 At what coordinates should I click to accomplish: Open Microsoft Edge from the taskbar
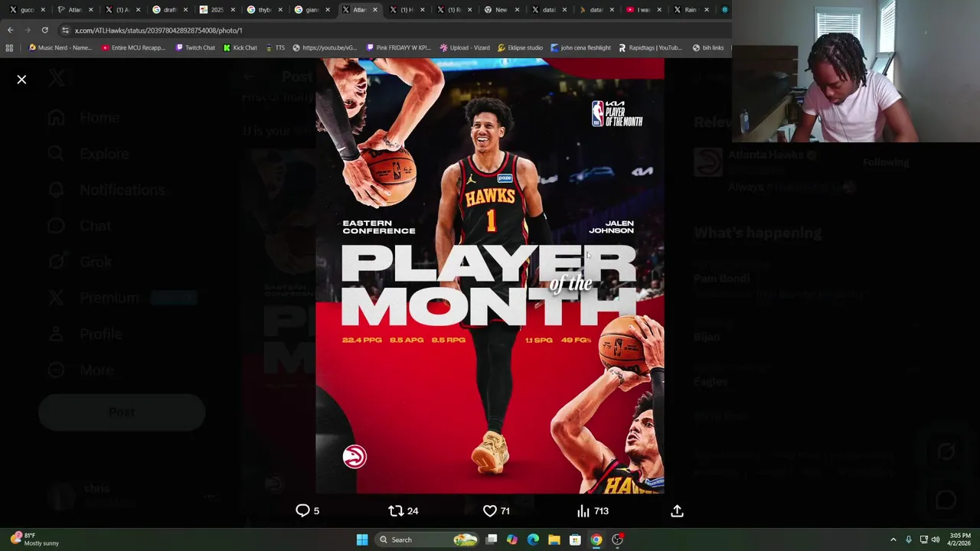tap(533, 540)
